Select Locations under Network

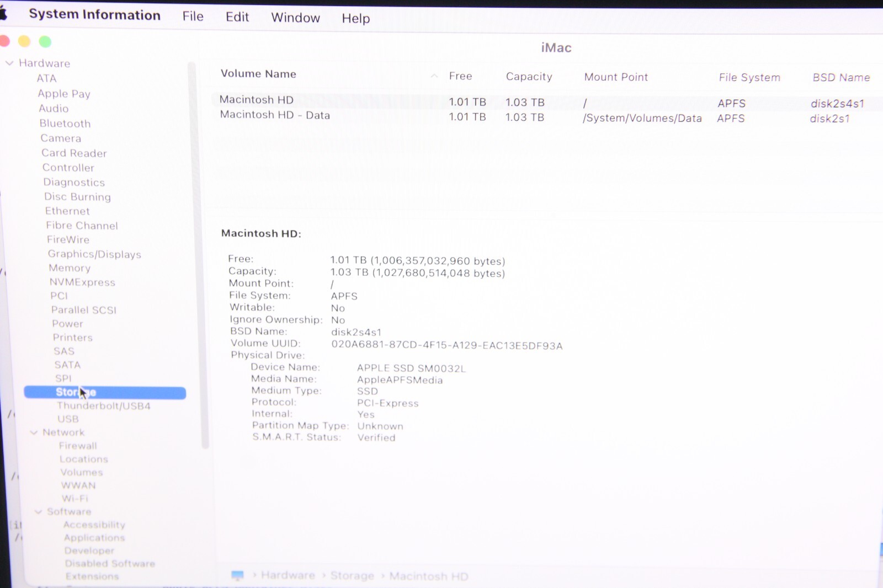tap(84, 459)
